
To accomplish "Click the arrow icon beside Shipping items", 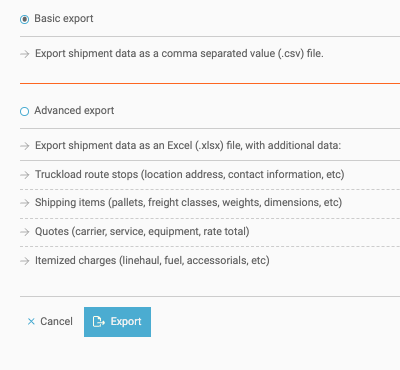I will 25,203.
